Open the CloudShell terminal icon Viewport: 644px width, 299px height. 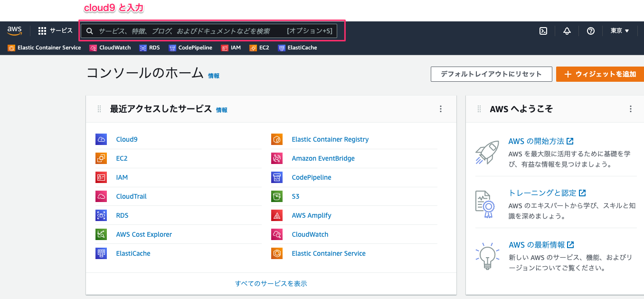[x=543, y=30]
